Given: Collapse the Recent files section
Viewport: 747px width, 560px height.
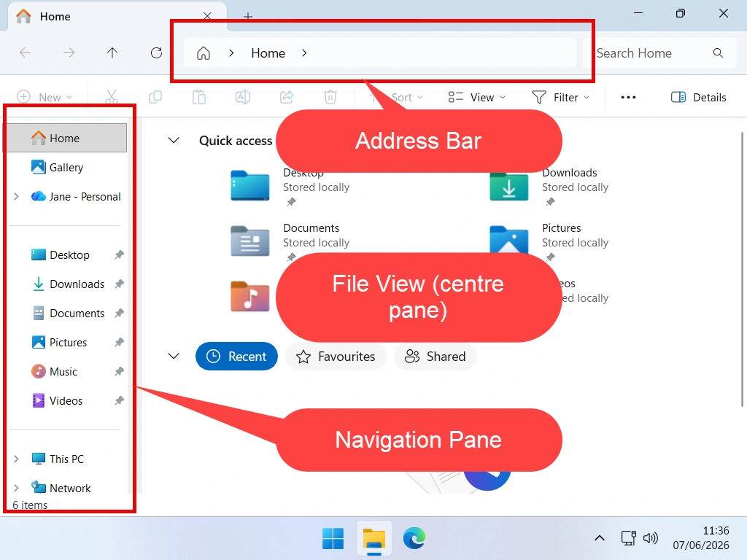Looking at the screenshot, I should coord(174,356).
